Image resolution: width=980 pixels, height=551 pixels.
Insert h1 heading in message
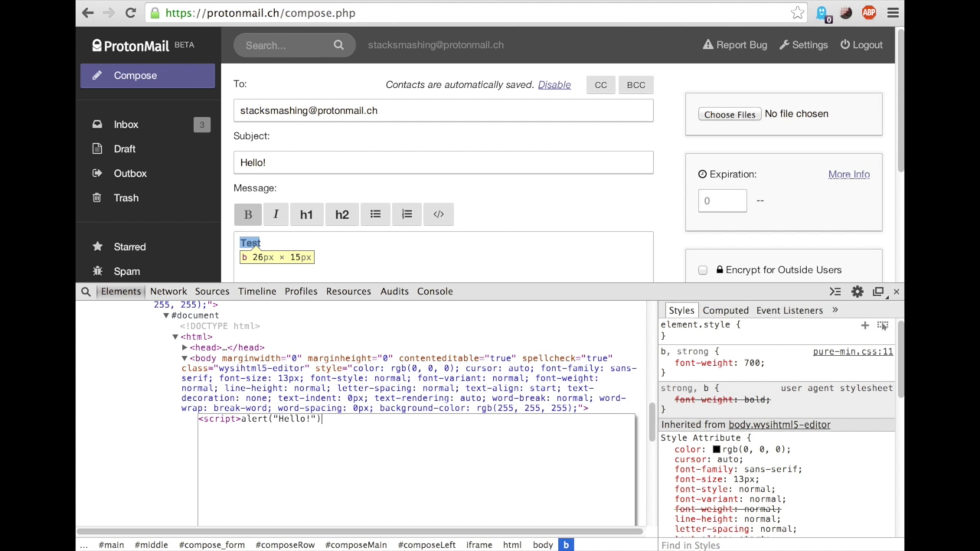pyautogui.click(x=306, y=214)
